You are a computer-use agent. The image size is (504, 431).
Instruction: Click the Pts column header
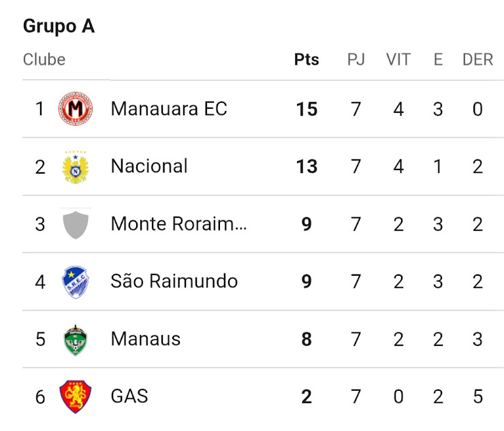click(x=306, y=59)
